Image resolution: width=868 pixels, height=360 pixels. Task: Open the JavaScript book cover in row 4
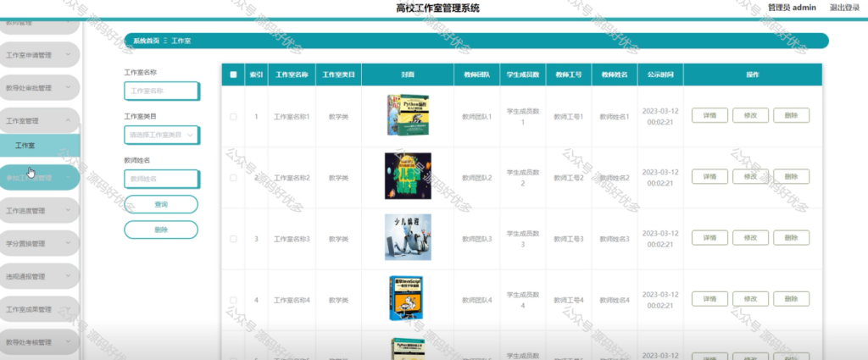point(408,299)
